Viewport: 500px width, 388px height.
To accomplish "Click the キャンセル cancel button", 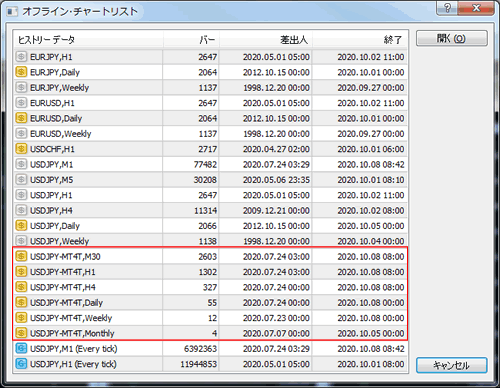I will 452,365.
